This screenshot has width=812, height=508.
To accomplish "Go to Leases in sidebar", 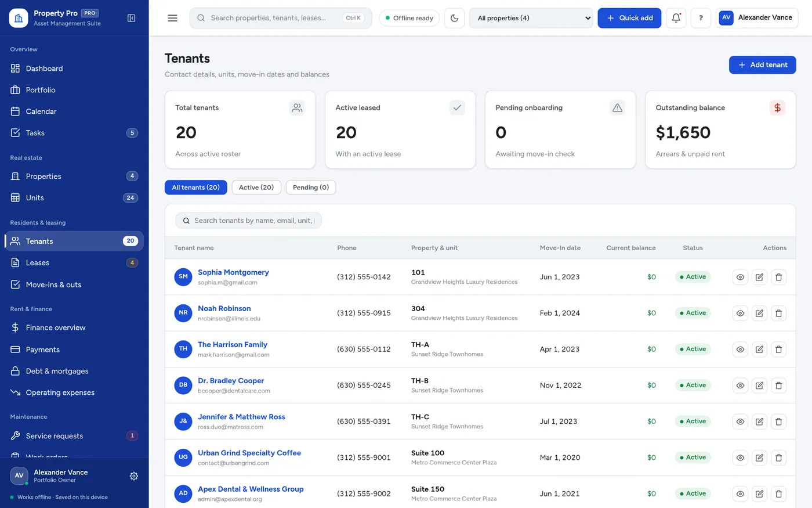I will tap(74, 263).
